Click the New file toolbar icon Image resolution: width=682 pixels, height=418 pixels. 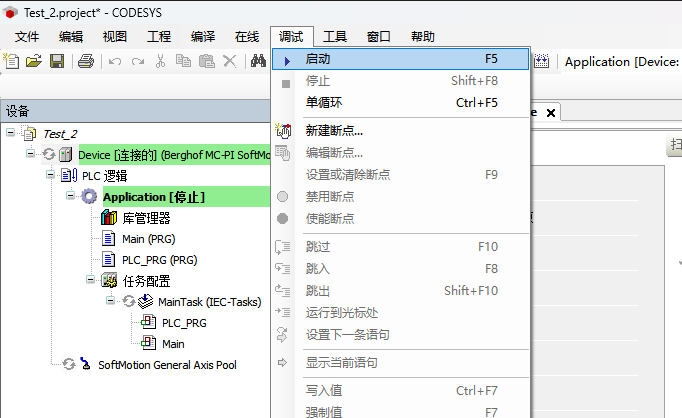[x=12, y=62]
